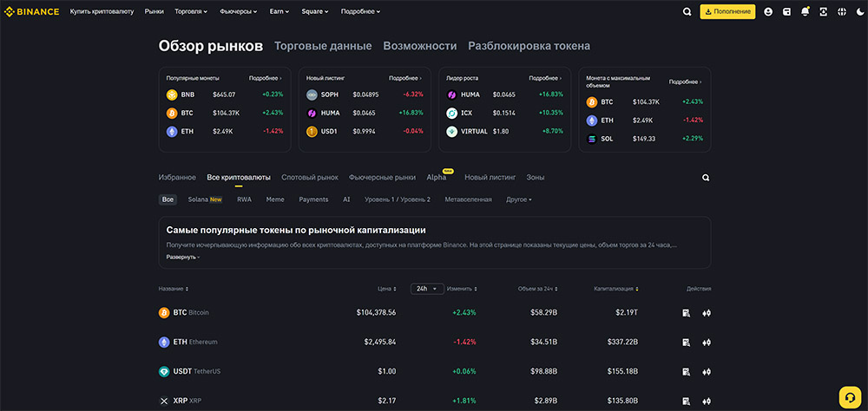Expand the Торговля menu
Screen dimensions: 868x411
click(191, 11)
